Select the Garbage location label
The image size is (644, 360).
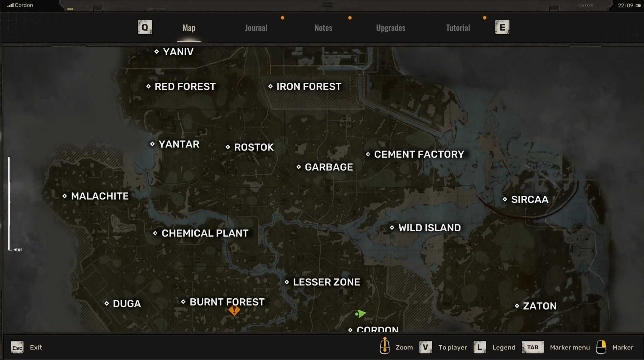pyautogui.click(x=328, y=167)
